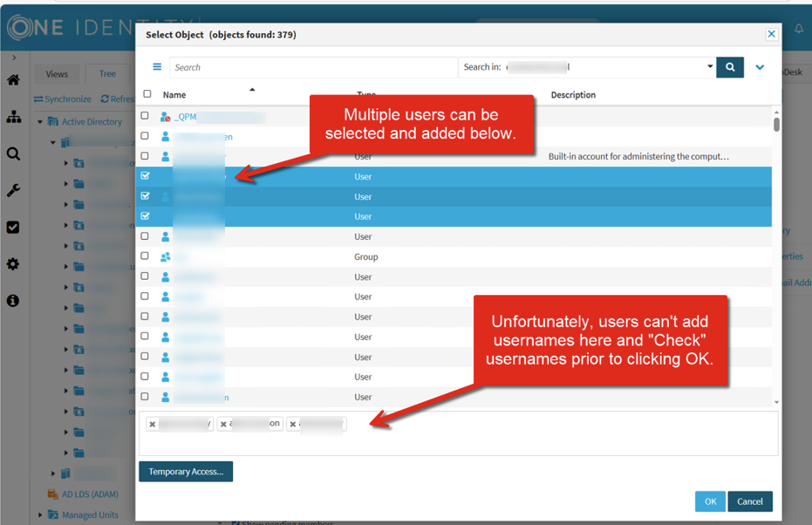This screenshot has height=525, width=812.
Task: Click in the Search text field
Action: coord(312,67)
